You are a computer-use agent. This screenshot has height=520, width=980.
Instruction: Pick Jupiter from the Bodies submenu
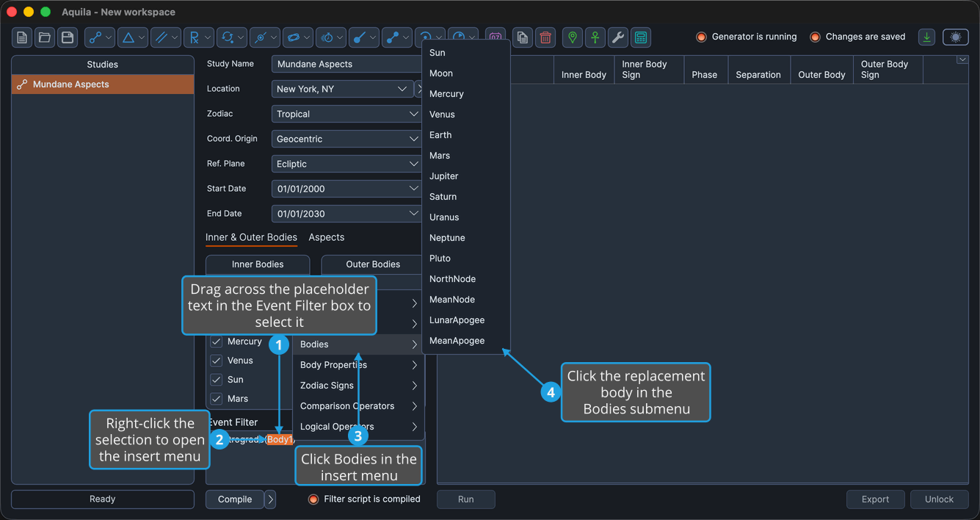(466, 176)
